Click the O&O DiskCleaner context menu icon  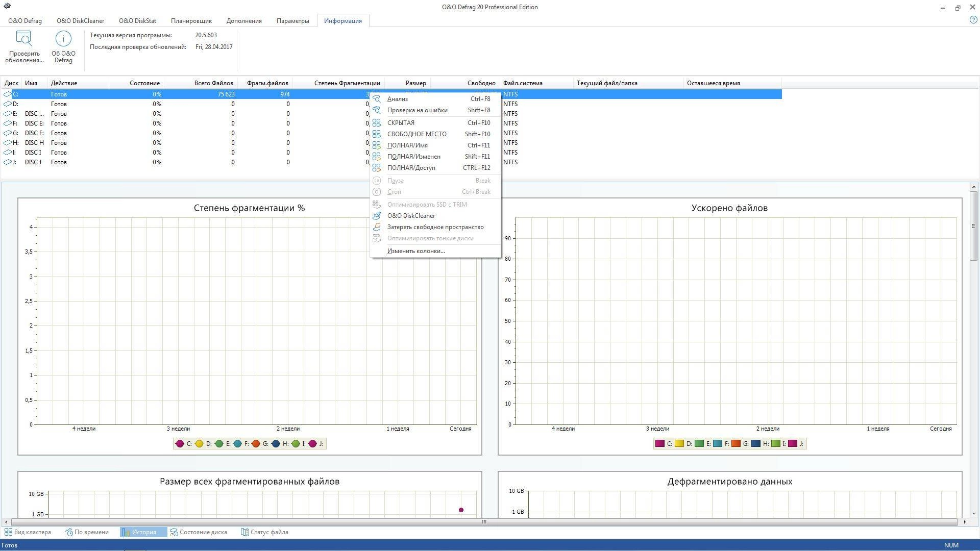(377, 216)
